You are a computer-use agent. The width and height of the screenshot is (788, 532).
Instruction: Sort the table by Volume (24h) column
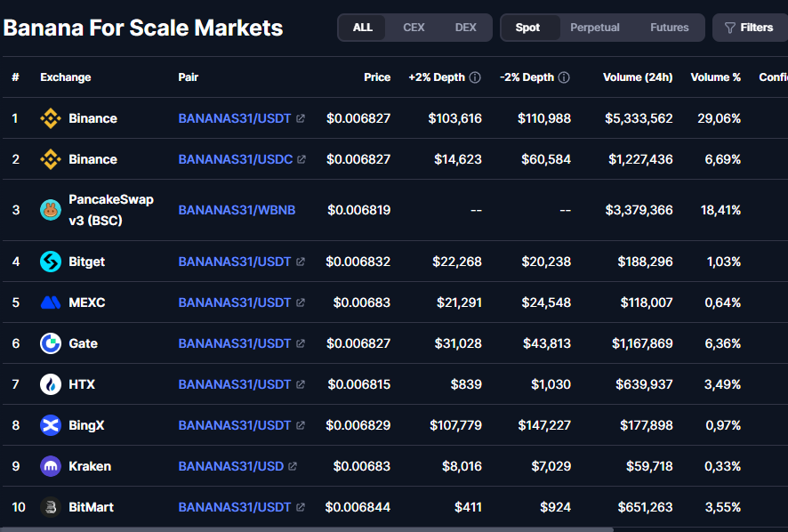tap(637, 77)
